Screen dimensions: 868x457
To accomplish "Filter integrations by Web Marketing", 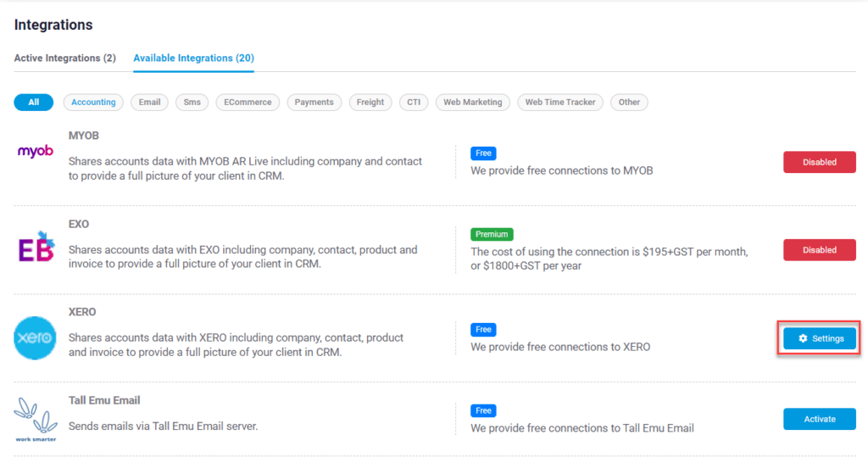I will (473, 103).
